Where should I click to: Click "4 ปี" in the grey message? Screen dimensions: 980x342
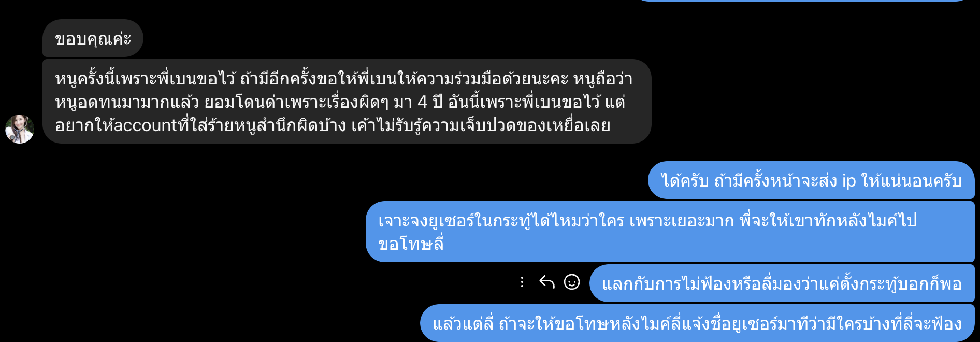[430, 102]
